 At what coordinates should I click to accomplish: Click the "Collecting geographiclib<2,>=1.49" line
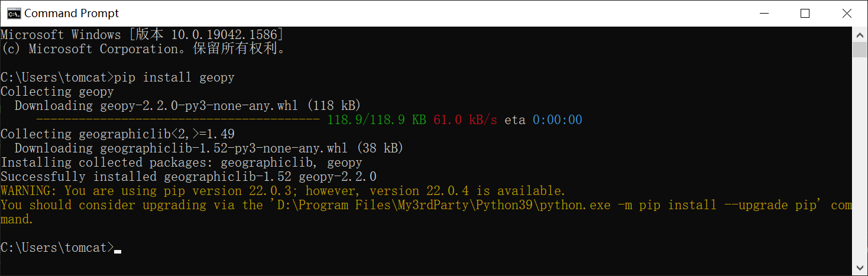click(118, 134)
